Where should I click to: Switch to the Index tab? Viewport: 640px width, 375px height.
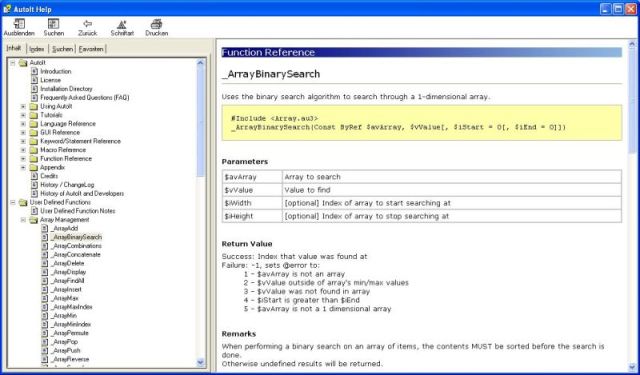[37, 49]
